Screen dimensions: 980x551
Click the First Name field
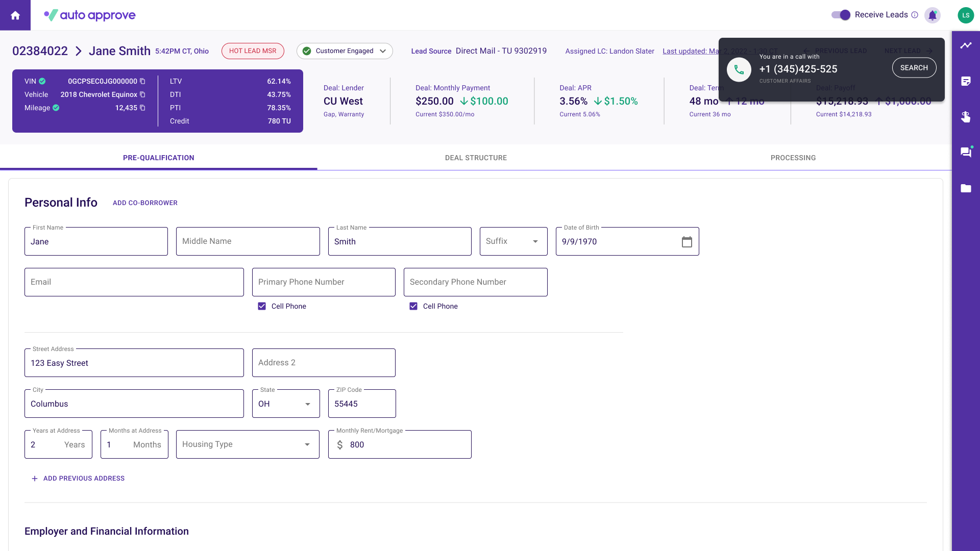(96, 241)
